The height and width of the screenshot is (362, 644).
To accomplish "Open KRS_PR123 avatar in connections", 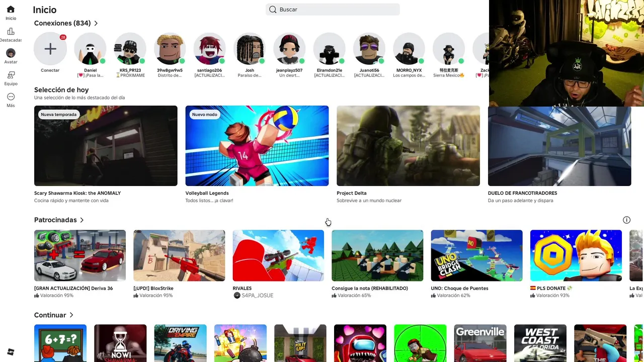I will coord(130,49).
